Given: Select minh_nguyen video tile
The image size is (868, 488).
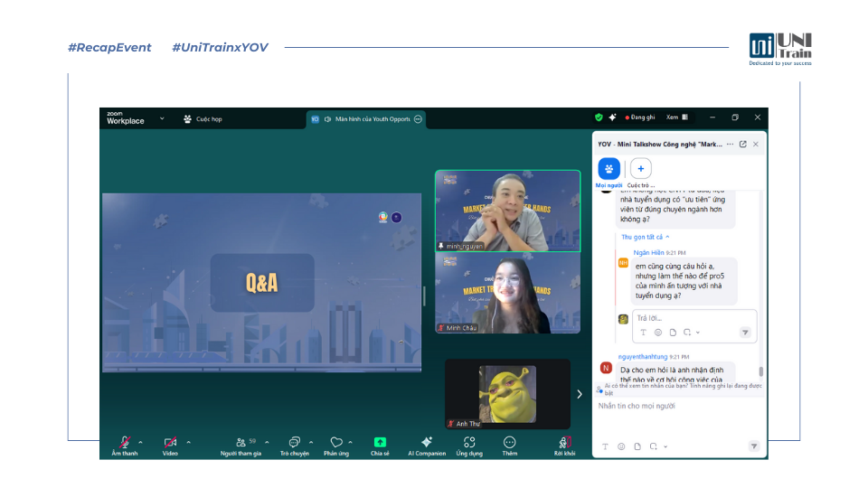Looking at the screenshot, I should (507, 211).
